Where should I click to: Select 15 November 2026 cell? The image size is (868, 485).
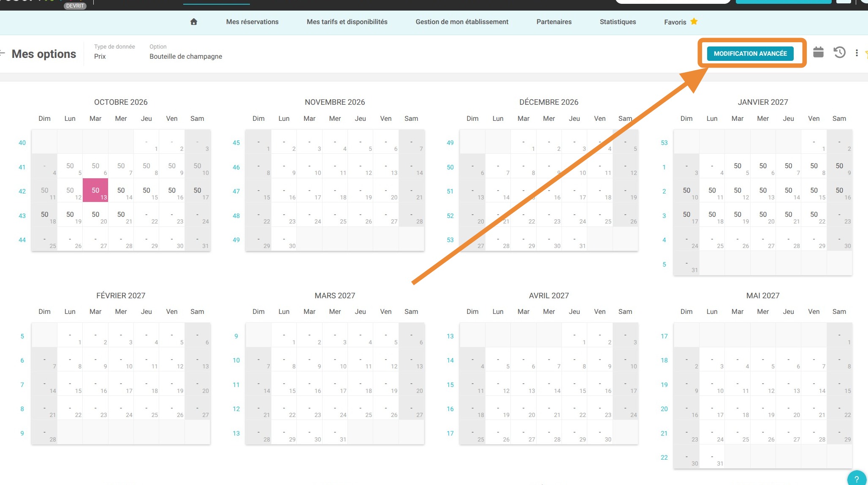[258, 190]
